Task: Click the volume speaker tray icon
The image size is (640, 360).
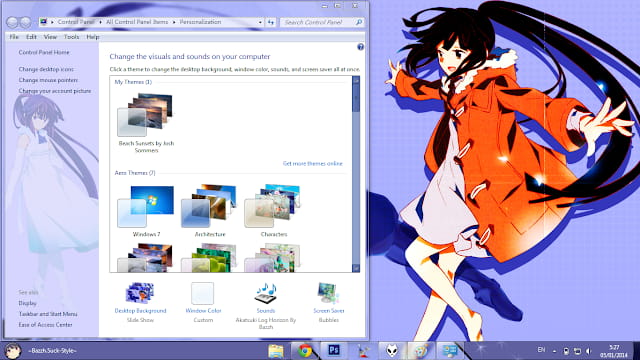Action: 589,351
